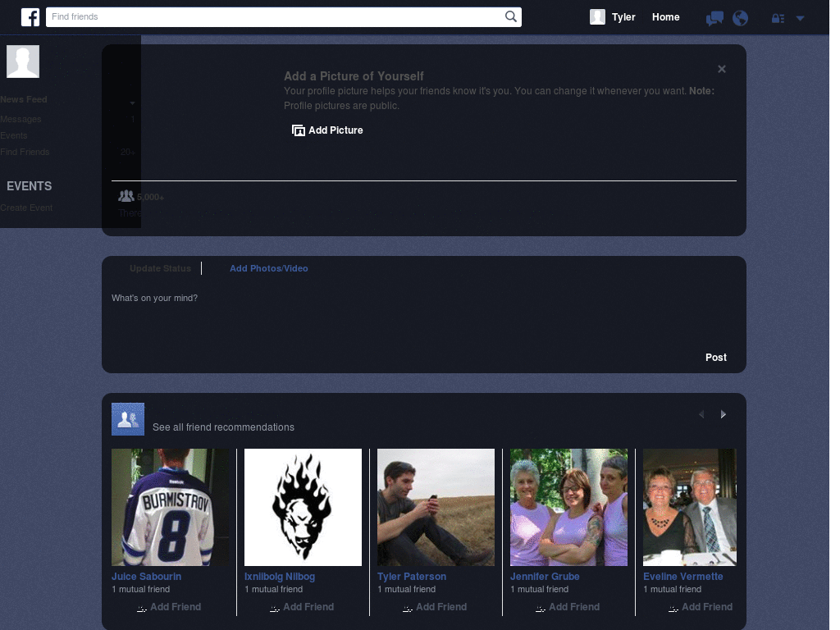840x630 pixels.
Task: Open Jennifer Grube name link
Action: coord(545,577)
